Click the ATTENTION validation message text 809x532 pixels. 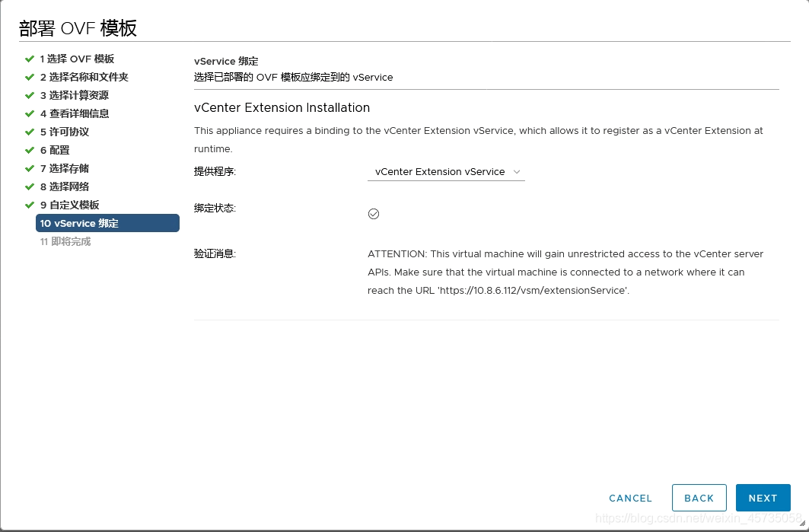565,272
